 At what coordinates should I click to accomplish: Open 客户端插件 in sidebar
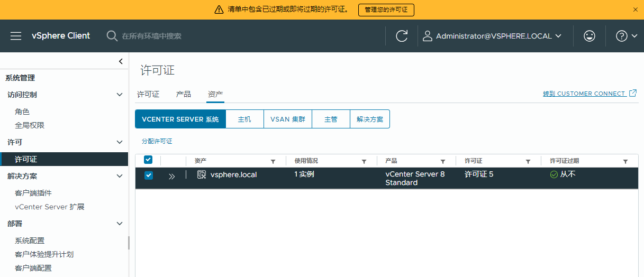33,193
